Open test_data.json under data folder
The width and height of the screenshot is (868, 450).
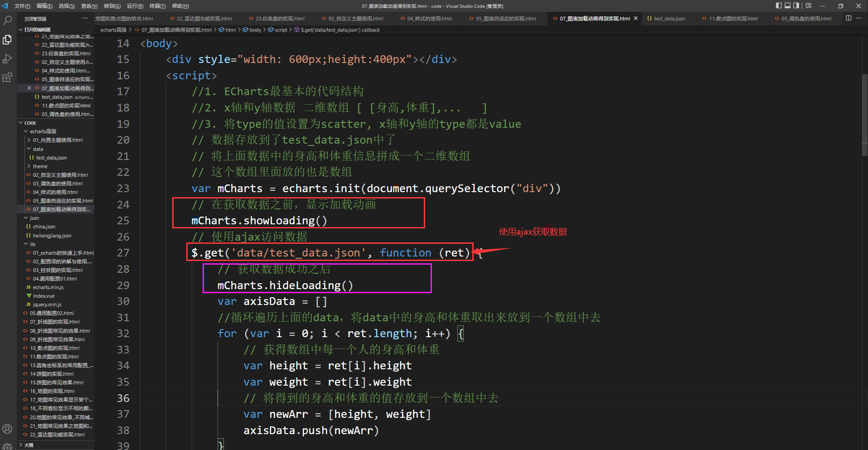pyautogui.click(x=51, y=158)
